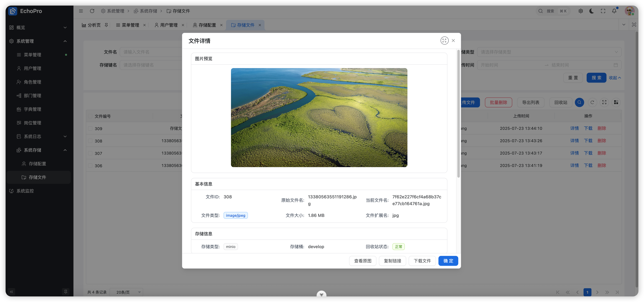Switch table to grid view icon

click(616, 102)
